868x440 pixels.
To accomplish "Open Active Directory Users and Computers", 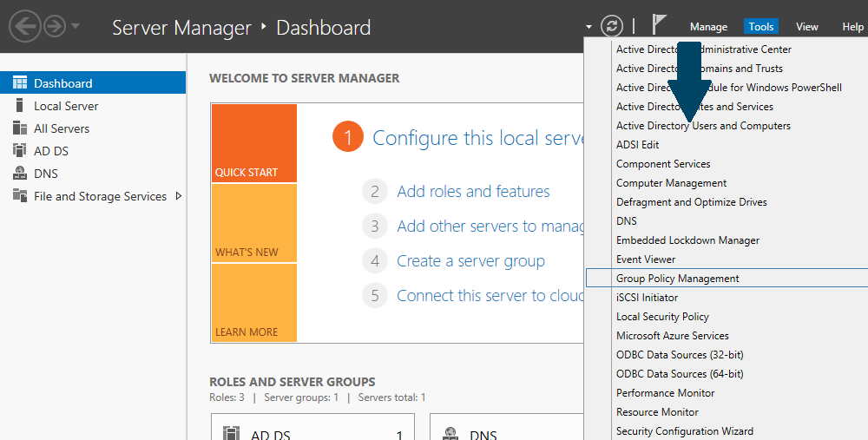I will tap(703, 126).
